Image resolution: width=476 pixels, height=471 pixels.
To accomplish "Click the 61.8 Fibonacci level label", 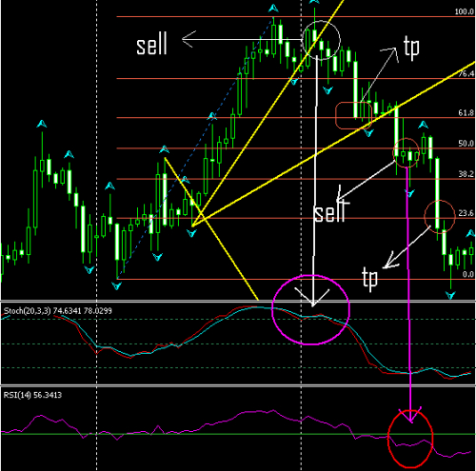I will 466,112.
